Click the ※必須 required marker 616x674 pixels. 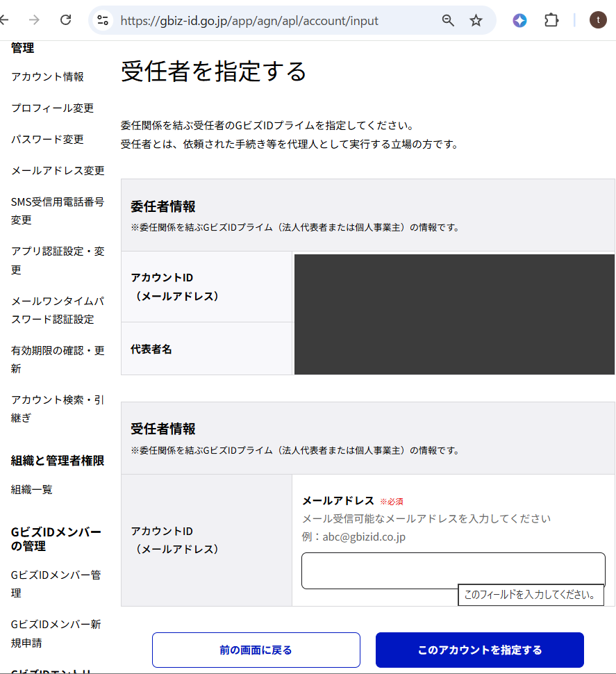[x=391, y=502]
